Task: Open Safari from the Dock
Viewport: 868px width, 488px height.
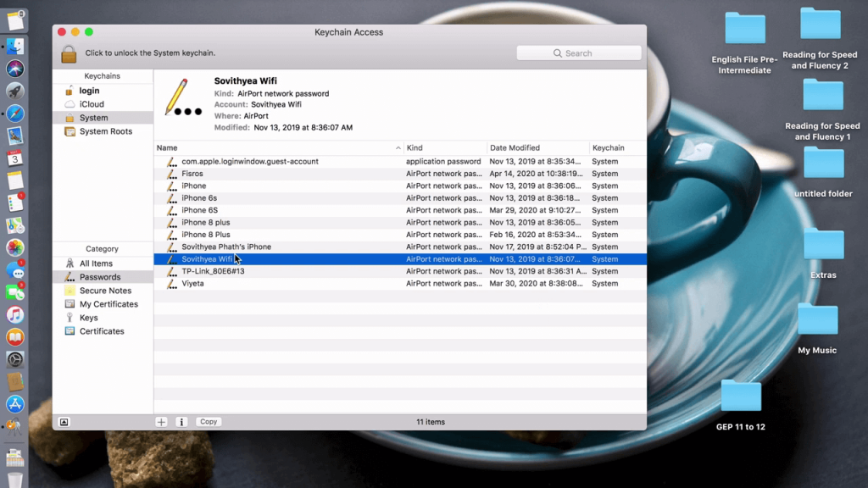Action: (x=15, y=114)
